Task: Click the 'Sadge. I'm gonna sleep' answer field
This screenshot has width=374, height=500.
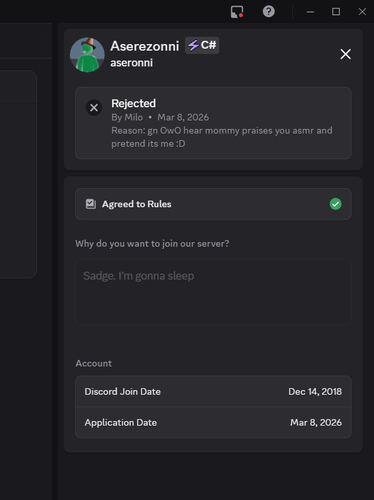Action: (x=213, y=292)
